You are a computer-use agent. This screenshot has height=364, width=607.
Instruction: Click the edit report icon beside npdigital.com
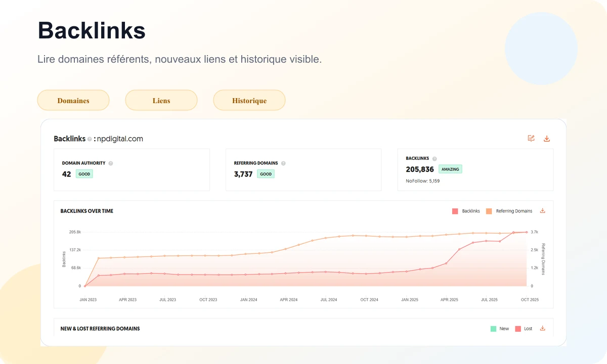pyautogui.click(x=531, y=138)
